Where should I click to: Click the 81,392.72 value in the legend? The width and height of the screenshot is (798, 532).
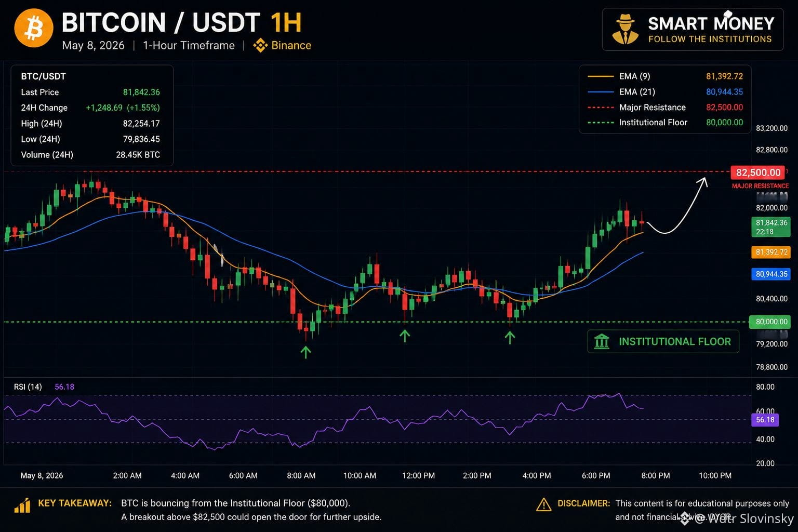[724, 76]
